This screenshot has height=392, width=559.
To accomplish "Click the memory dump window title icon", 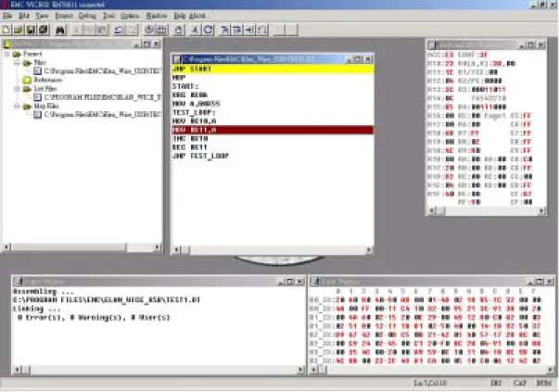I will [x=315, y=282].
